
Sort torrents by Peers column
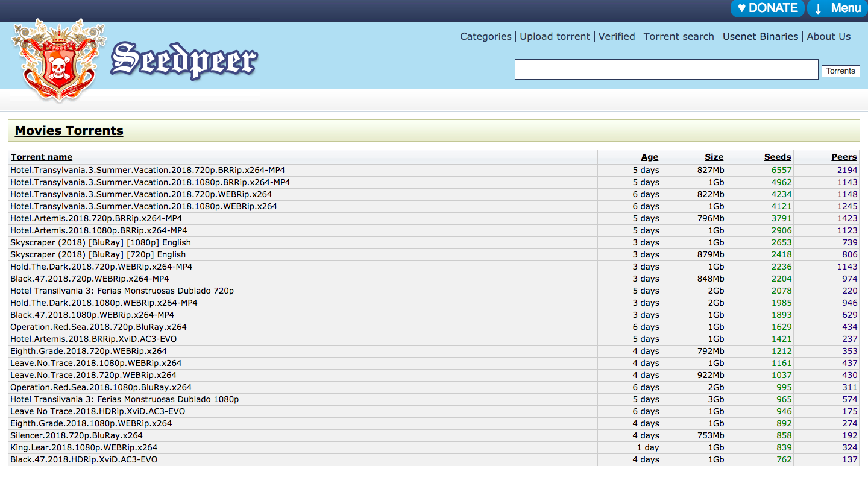tap(844, 157)
